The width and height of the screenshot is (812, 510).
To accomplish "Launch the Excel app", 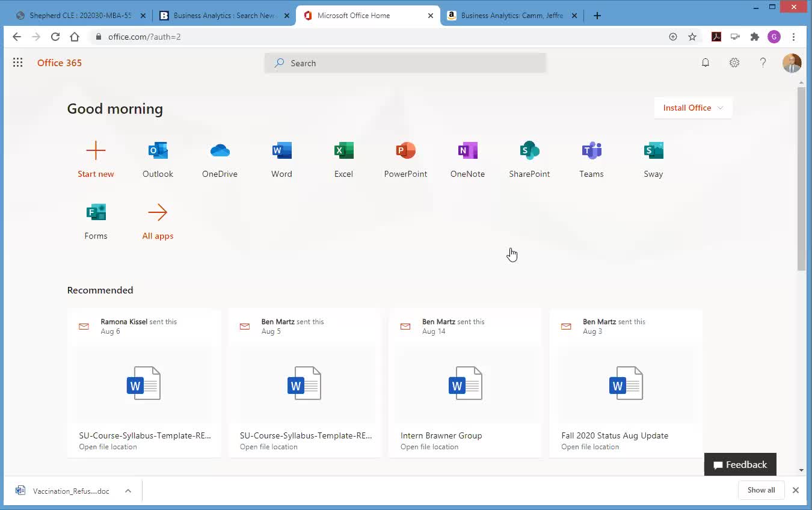I will tap(343, 150).
